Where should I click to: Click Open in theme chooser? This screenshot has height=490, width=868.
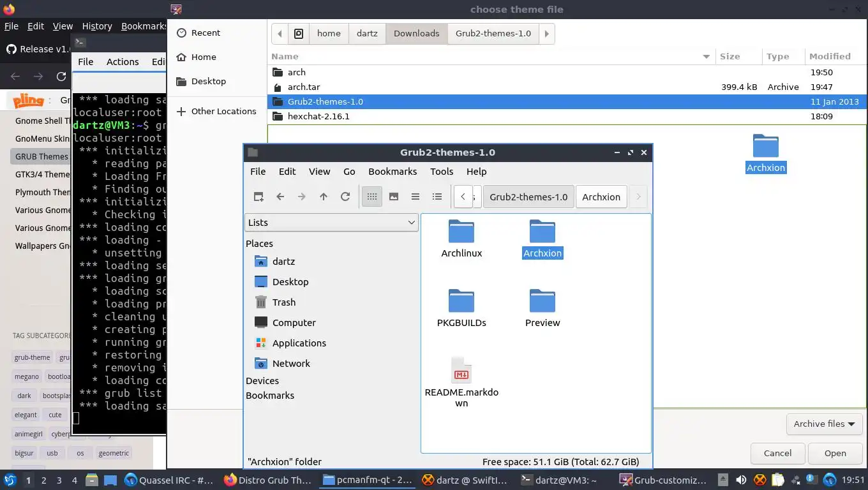[835, 453]
